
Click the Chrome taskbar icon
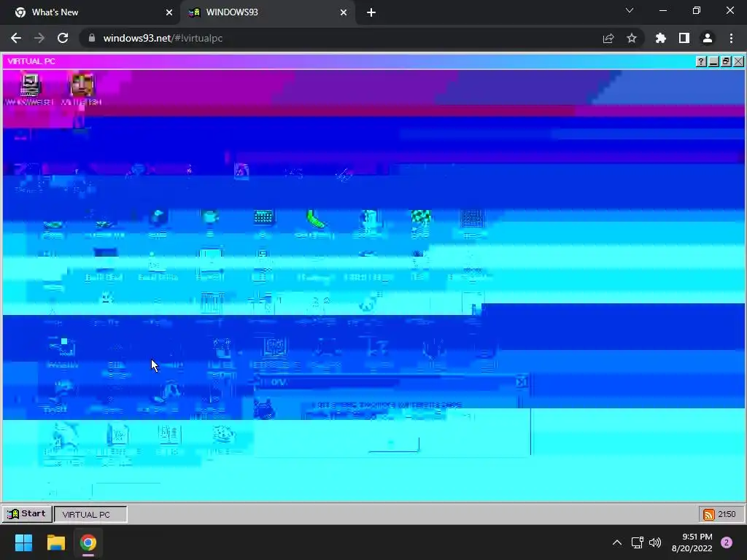pyautogui.click(x=88, y=542)
